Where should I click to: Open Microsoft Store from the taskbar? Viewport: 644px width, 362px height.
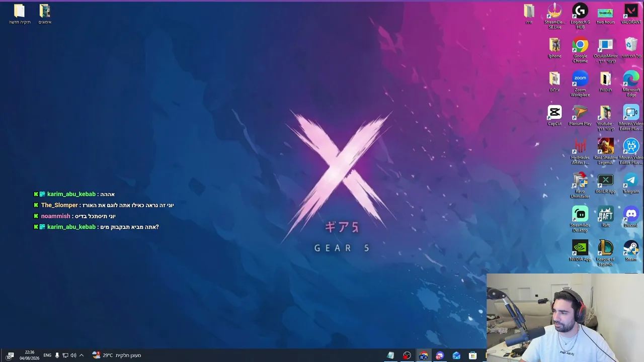[x=473, y=355]
